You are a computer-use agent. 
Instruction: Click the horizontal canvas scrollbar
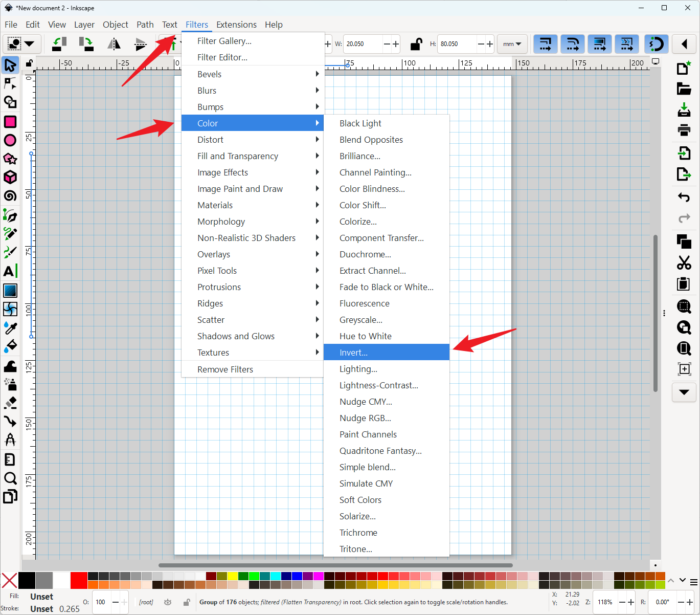click(x=335, y=565)
